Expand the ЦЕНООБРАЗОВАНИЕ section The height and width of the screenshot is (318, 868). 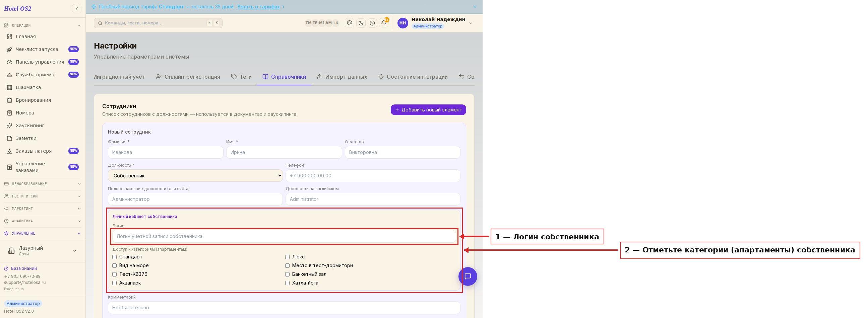tap(43, 184)
